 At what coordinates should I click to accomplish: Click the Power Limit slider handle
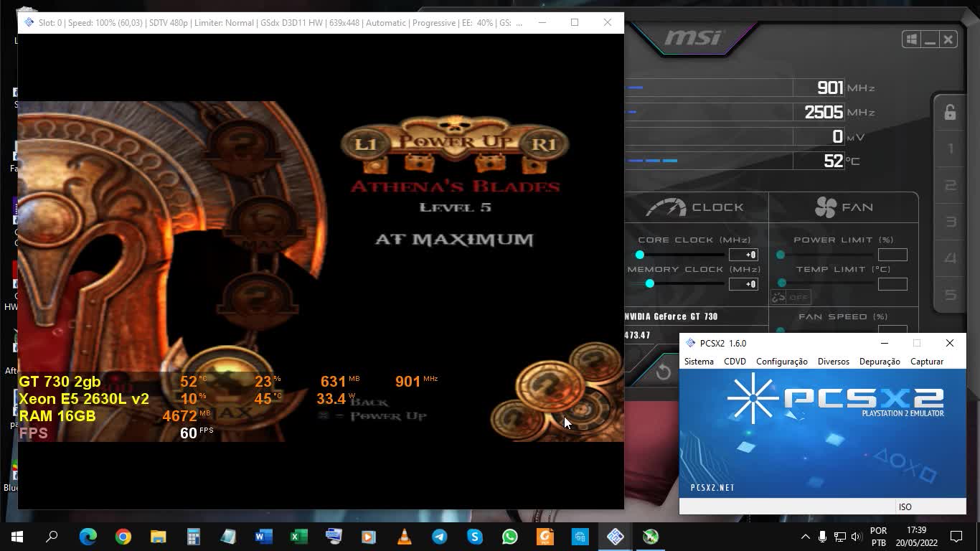(781, 255)
